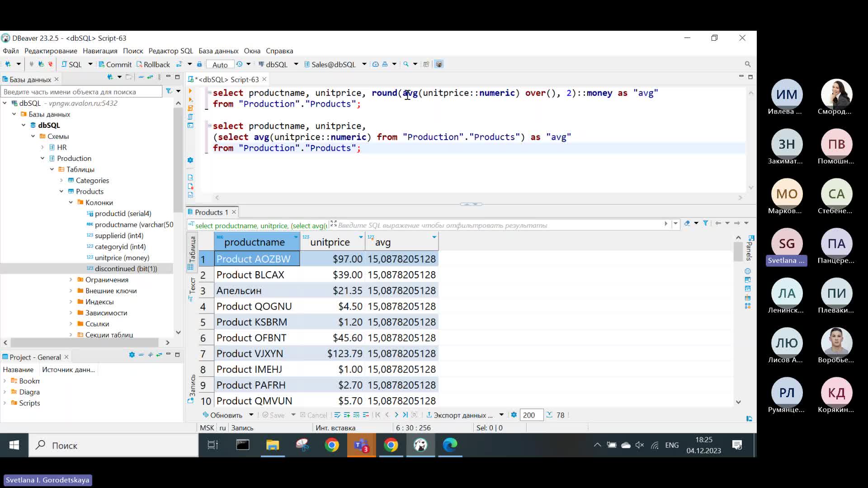This screenshot has width=868, height=488.
Task: Expand the Ограничения folder
Action: 71,280
